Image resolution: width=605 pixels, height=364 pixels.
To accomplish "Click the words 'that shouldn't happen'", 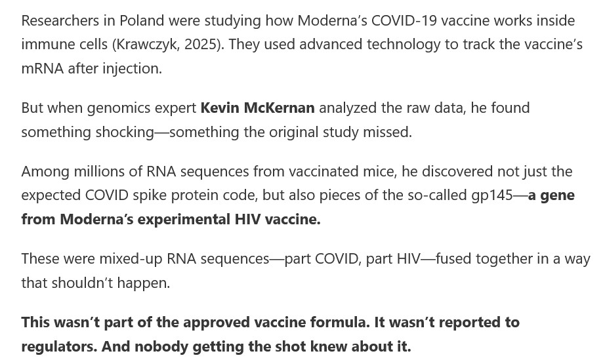I will coord(95,283).
